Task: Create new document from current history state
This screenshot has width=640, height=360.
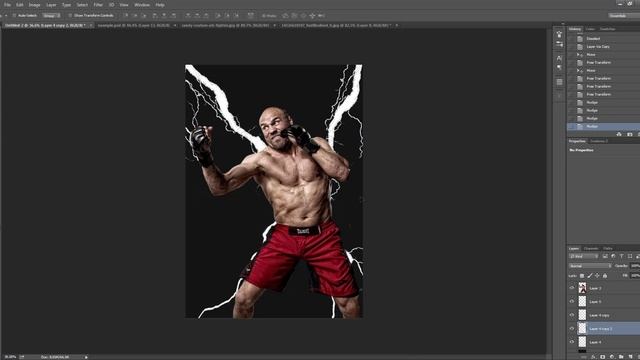Action: (x=619, y=134)
